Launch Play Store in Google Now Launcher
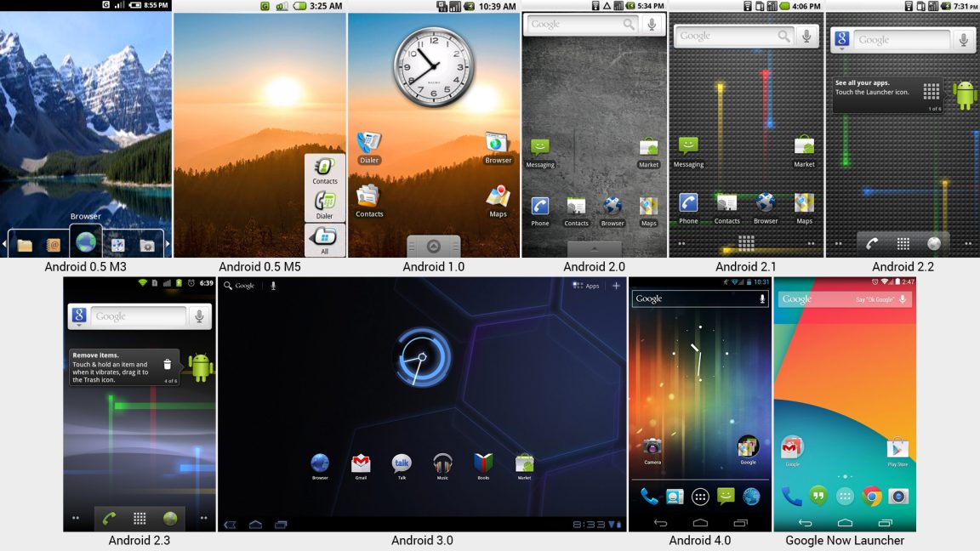This screenshot has width=980, height=551. [899, 449]
